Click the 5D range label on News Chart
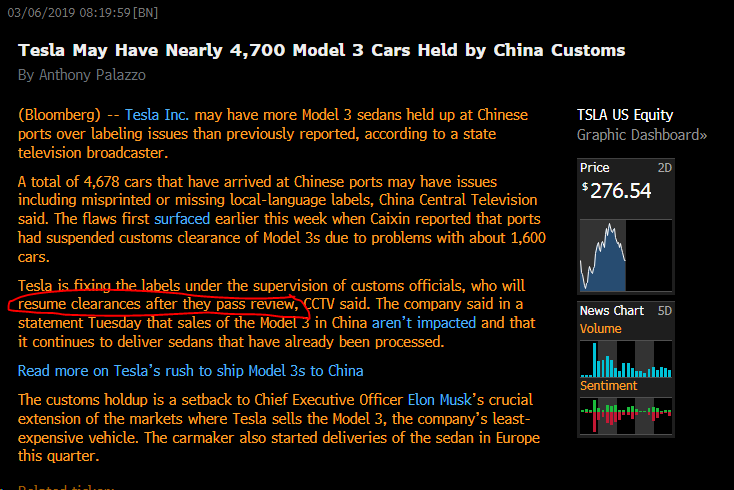The image size is (734, 490). pyautogui.click(x=664, y=311)
